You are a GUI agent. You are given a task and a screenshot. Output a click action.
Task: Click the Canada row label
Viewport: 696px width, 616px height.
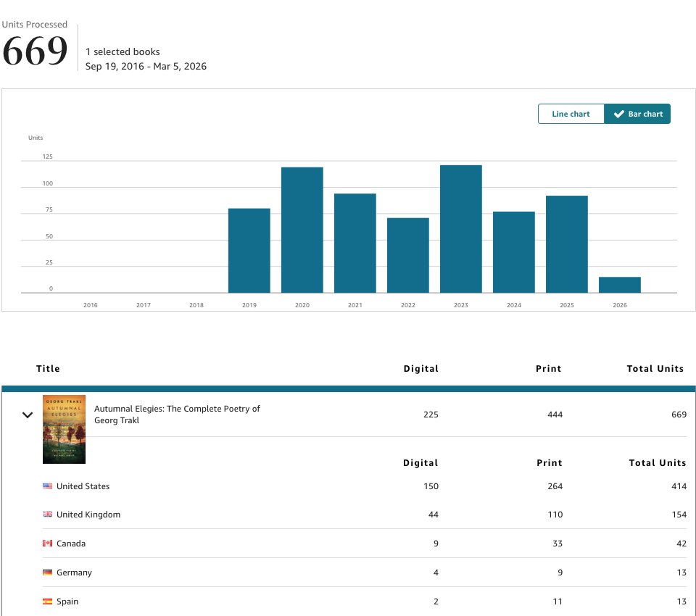click(x=71, y=544)
